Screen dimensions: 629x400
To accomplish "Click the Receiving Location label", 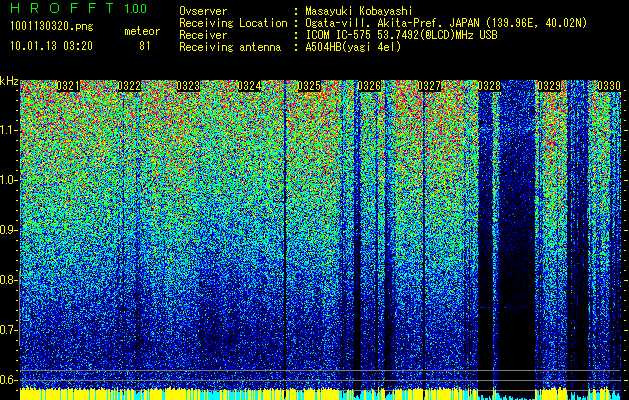I will pos(233,24).
